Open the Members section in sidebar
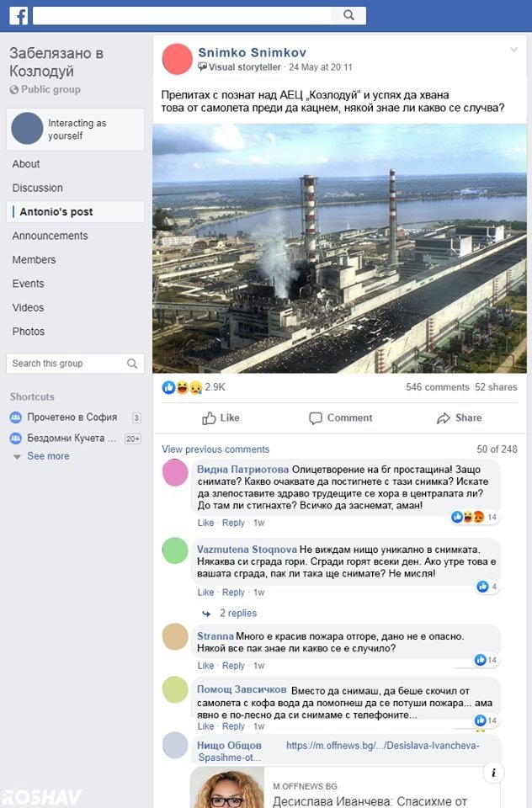The image size is (532, 808). coord(34,260)
